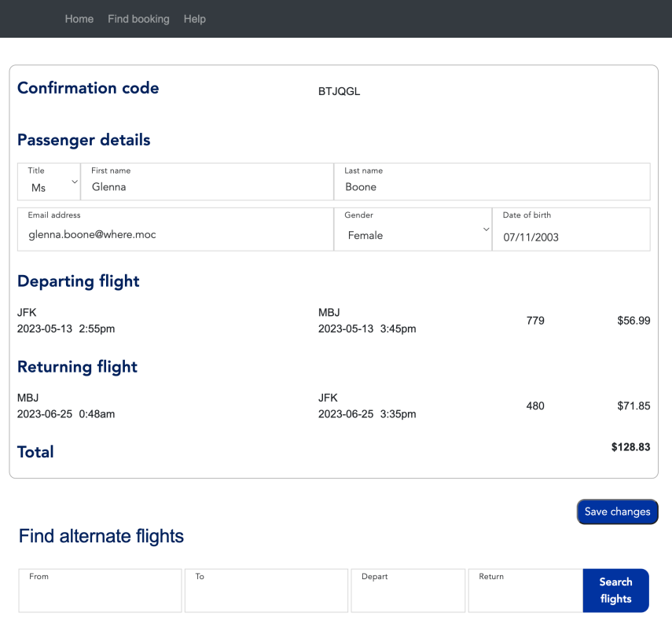
Task: Edit the Email address field
Action: click(175, 234)
